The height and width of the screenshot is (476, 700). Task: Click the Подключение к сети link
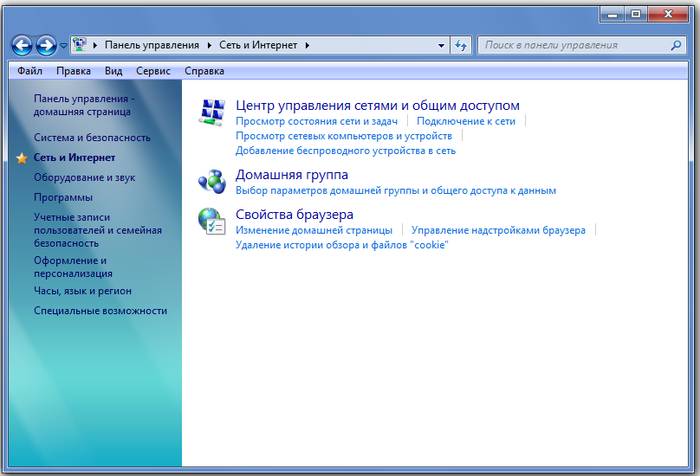[466, 121]
